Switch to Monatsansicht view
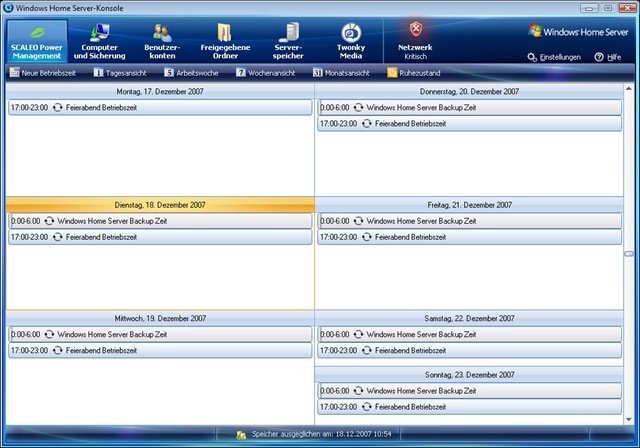The height and width of the screenshot is (448, 640). coord(341,73)
